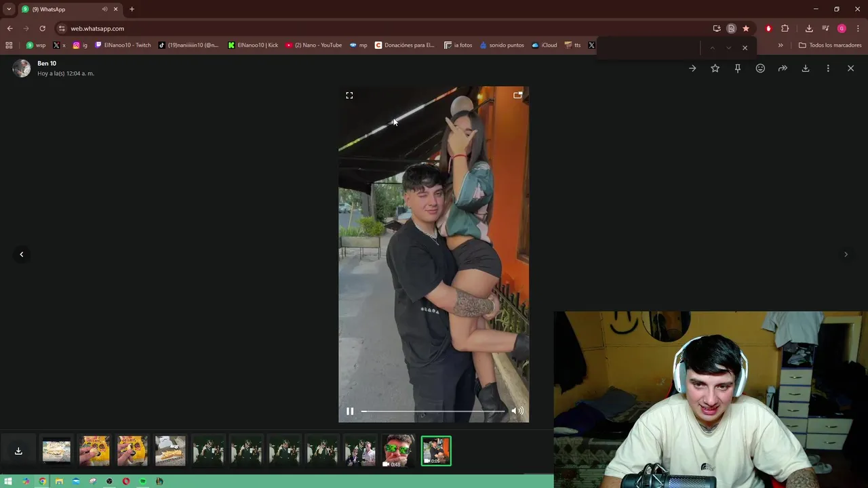Image resolution: width=868 pixels, height=488 pixels.
Task: Seek along the video progress bar
Action: (433, 411)
